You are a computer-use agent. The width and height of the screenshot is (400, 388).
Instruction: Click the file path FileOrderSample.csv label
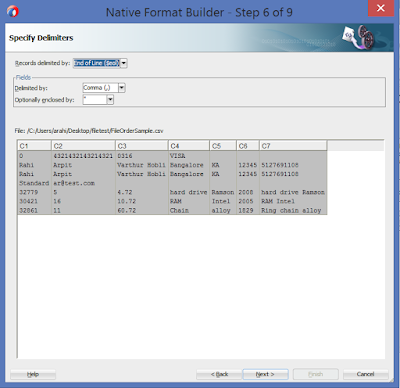(x=89, y=131)
